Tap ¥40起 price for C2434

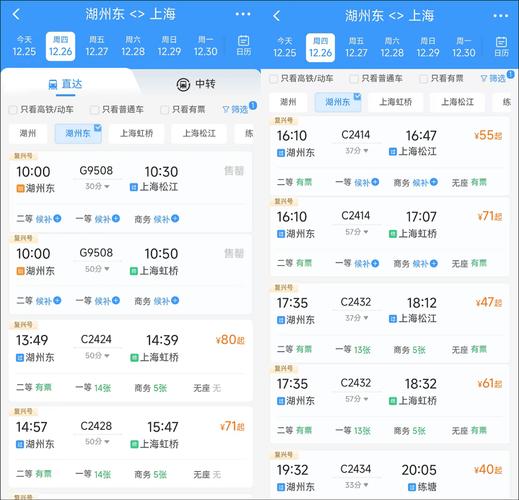click(488, 470)
